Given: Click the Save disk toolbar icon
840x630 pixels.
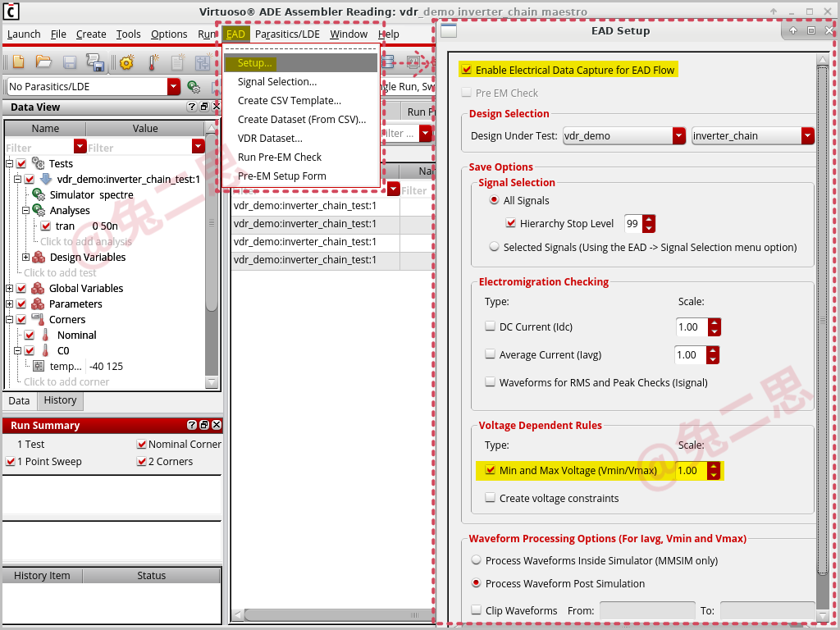Looking at the screenshot, I should (70, 62).
